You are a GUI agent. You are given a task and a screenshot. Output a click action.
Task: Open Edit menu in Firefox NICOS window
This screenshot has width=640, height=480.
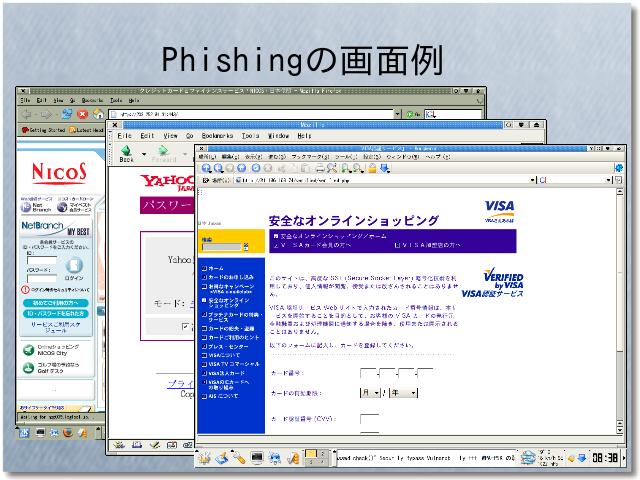click(x=41, y=100)
